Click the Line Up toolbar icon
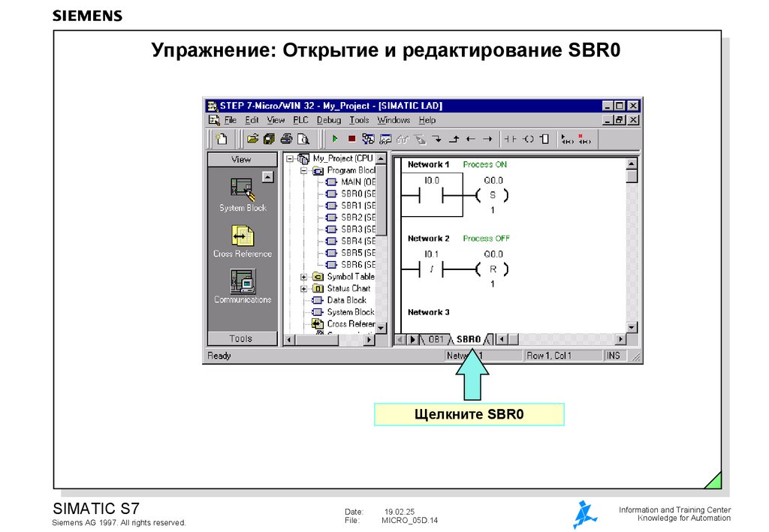This screenshot has width=769, height=532. (x=454, y=139)
